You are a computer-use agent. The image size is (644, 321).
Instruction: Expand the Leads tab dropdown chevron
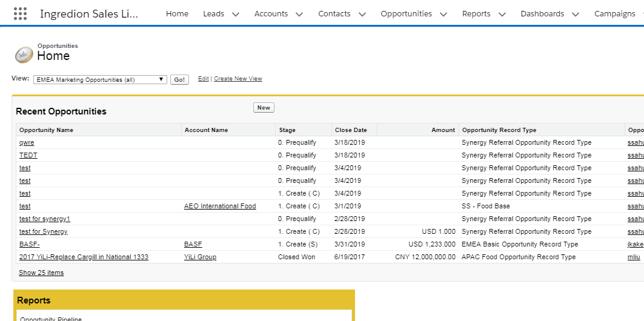click(x=236, y=14)
